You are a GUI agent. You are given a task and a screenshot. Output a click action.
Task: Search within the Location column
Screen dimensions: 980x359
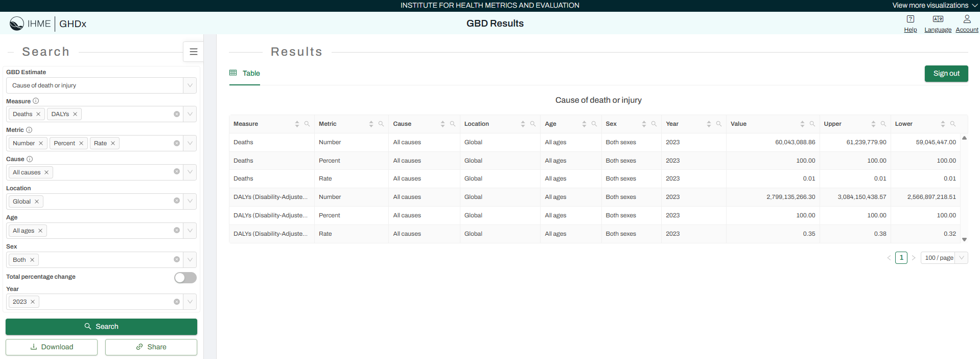[x=532, y=124]
